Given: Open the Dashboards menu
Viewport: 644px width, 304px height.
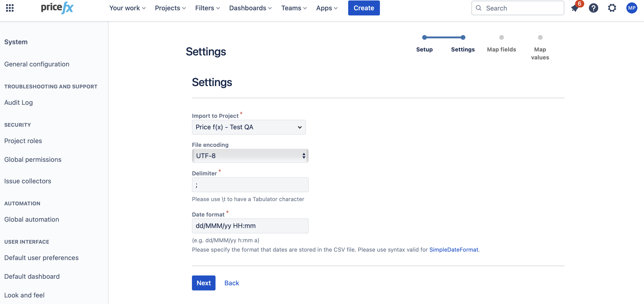Looking at the screenshot, I should [x=250, y=8].
